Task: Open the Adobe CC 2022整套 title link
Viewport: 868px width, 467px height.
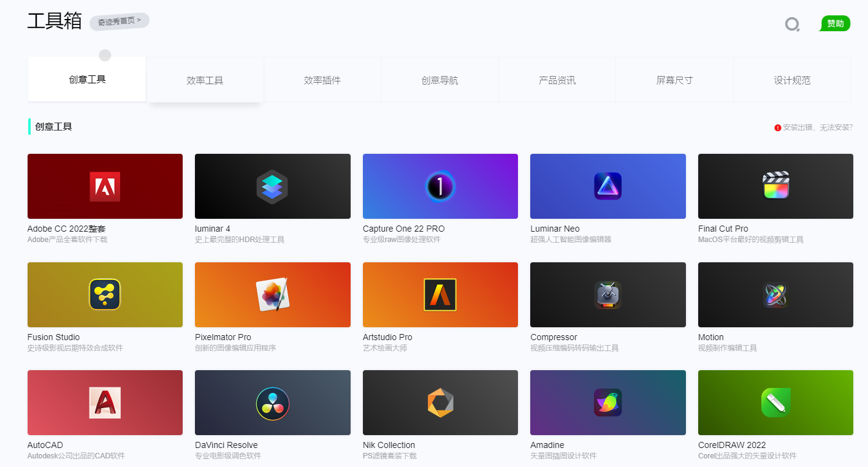Action: pos(67,229)
